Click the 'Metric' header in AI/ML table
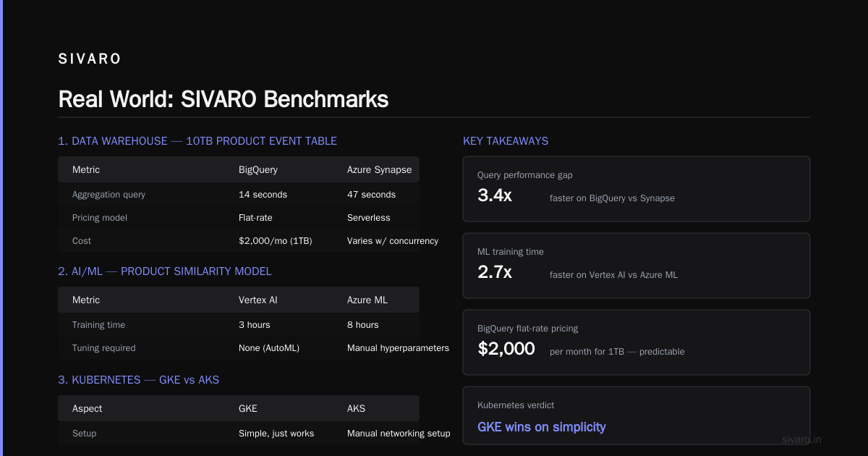868x456 pixels. pyautogui.click(x=86, y=300)
